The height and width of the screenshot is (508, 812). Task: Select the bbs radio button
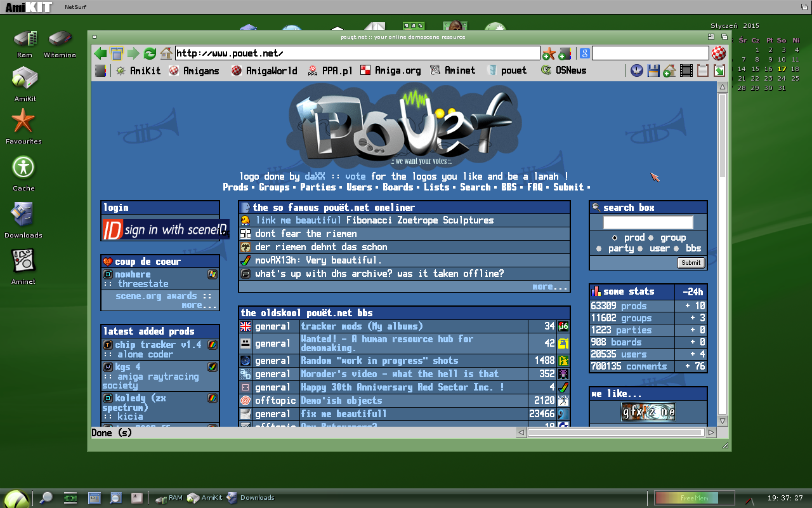pos(676,248)
